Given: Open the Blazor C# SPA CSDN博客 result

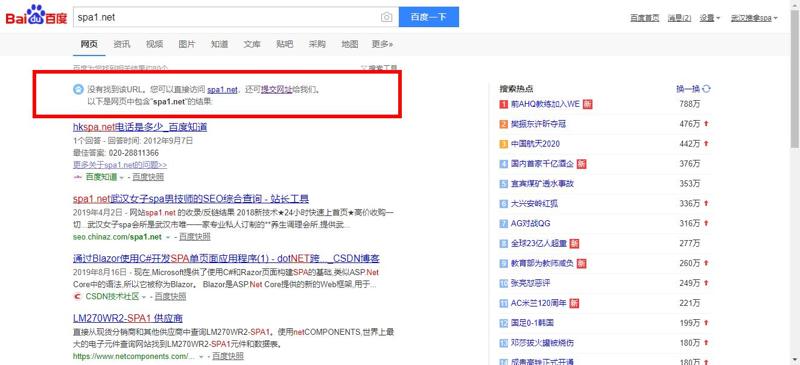Looking at the screenshot, I should [x=226, y=259].
